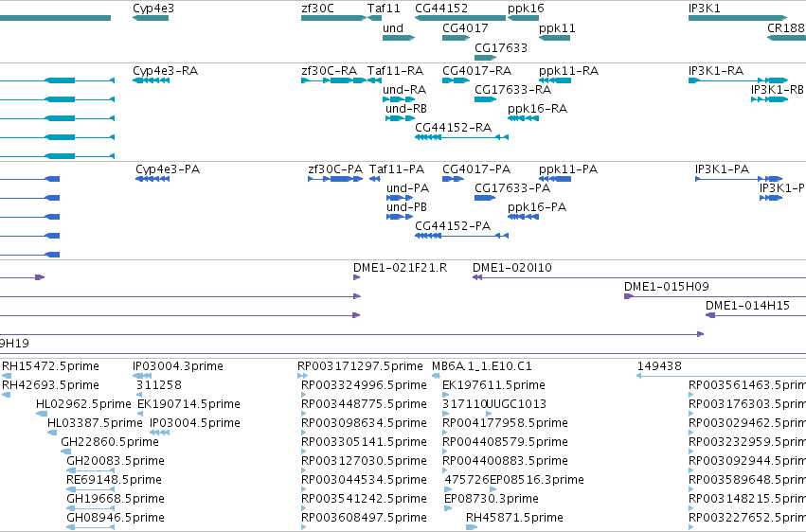This screenshot has width=806, height=532.
Task: Select the EP08730.3prime feature
Action: click(x=448, y=508)
